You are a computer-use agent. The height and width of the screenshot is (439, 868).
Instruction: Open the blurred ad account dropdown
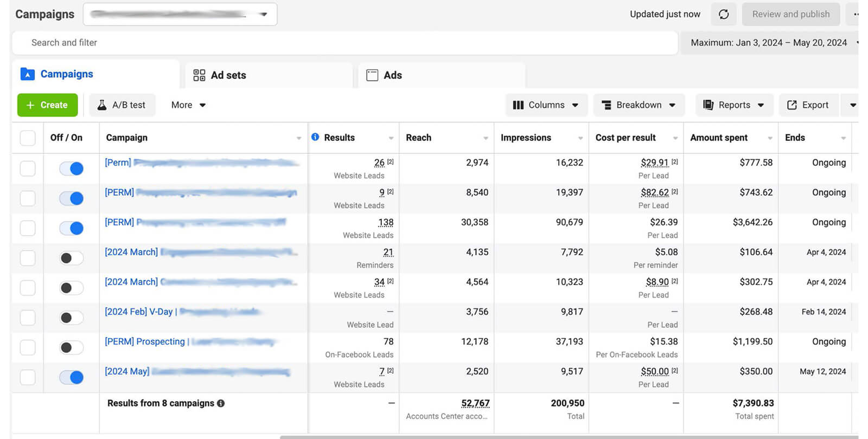pyautogui.click(x=180, y=14)
